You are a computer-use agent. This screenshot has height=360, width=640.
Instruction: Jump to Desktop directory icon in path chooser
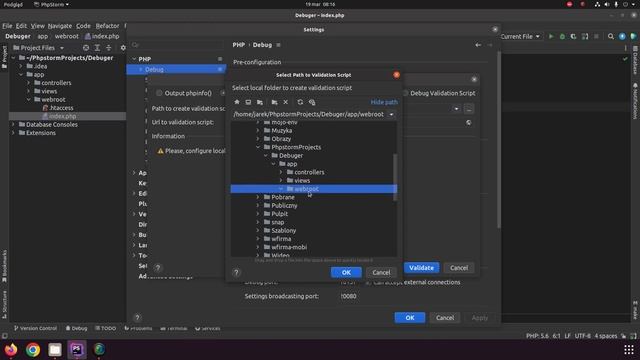click(248, 102)
